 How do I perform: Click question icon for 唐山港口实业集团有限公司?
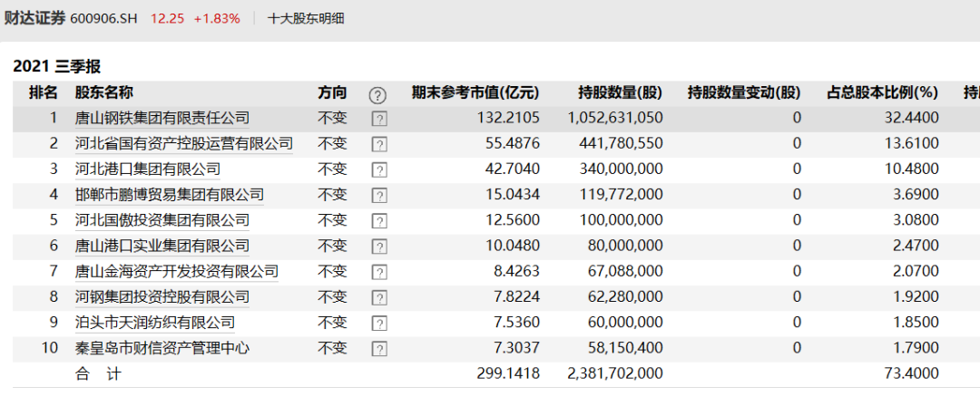tap(378, 247)
